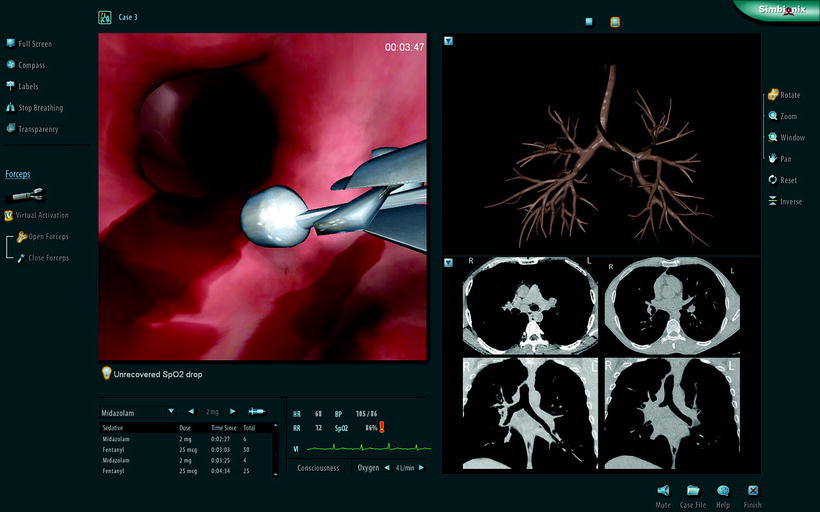The width and height of the screenshot is (820, 512).
Task: Toggle the Compass overlay
Action: click(x=11, y=65)
